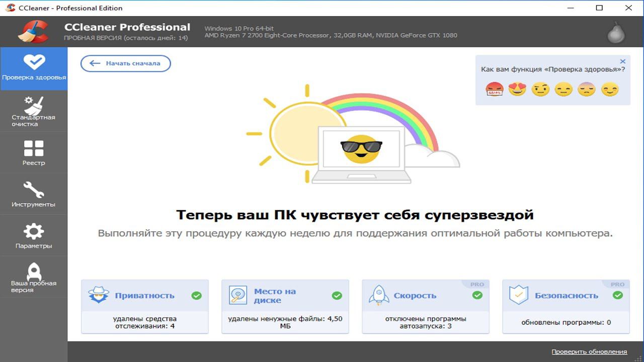Click the "CCleaner Professional" header title

(x=127, y=27)
